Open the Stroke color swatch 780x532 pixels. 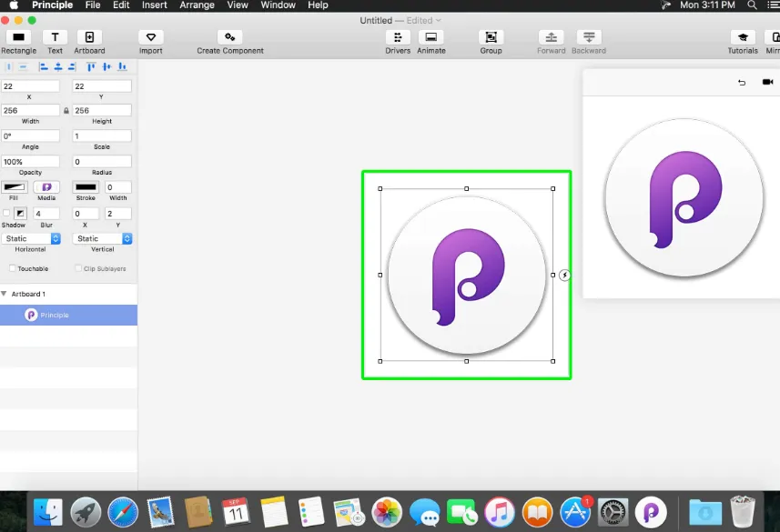tap(86, 187)
